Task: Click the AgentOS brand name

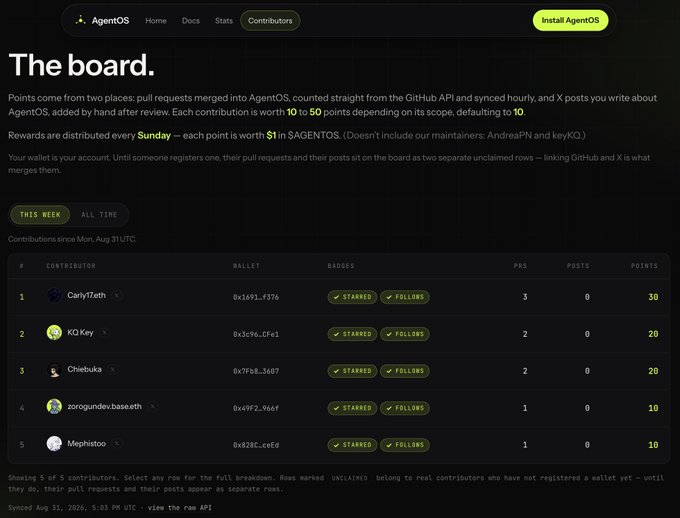Action: [110, 20]
